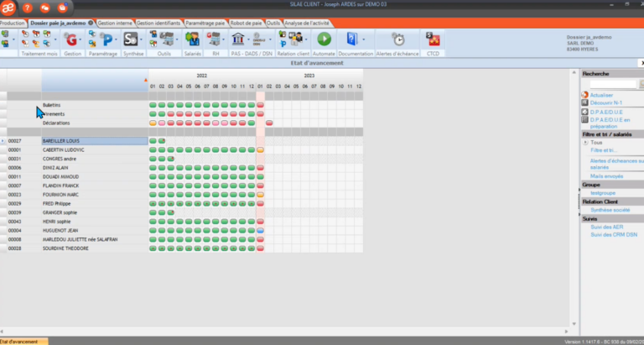Expand the Documentation dropdown arrow
644x345 pixels.
pos(364,39)
